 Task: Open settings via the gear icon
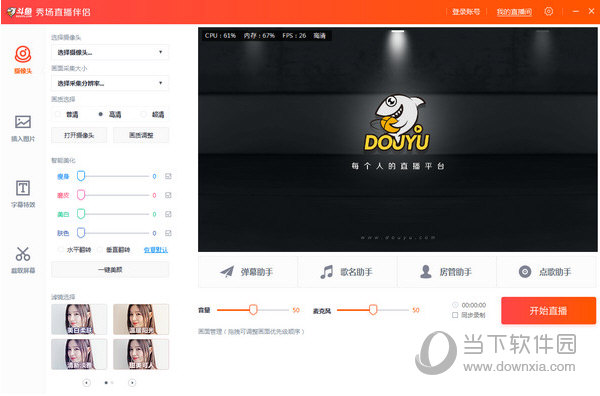coord(548,11)
